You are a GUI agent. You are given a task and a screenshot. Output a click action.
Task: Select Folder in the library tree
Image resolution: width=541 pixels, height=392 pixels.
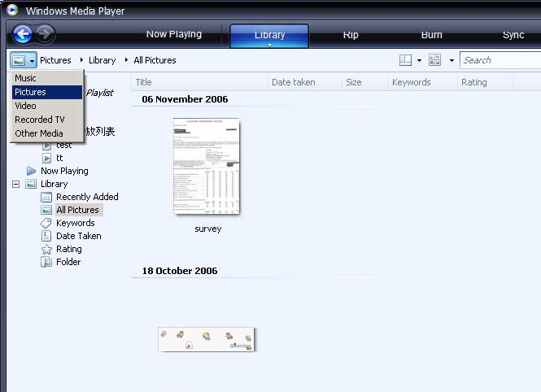68,262
